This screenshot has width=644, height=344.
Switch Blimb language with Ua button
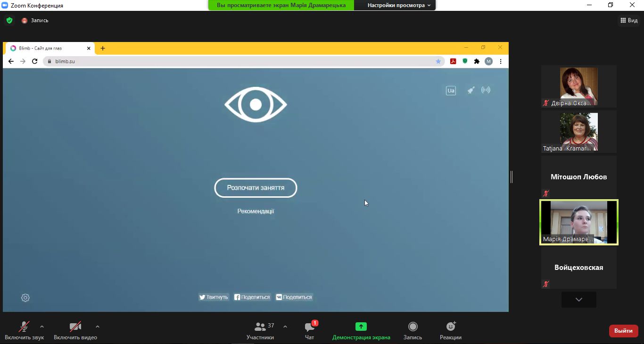[x=451, y=91]
